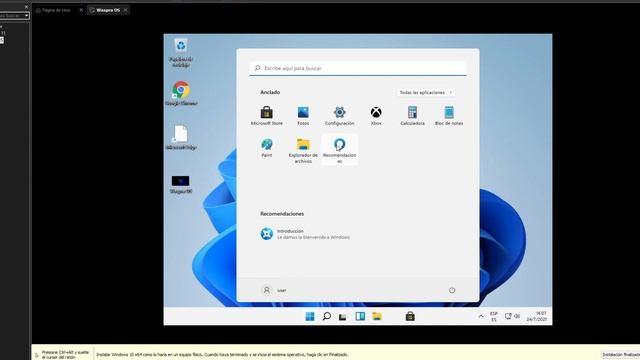Viewport: 640px width, 360px height.
Task: Launch Paint from pinned apps
Action: 267,148
